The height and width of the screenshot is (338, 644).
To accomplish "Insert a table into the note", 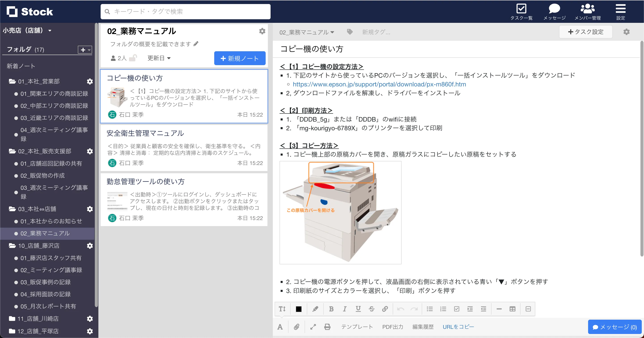I will click(512, 309).
